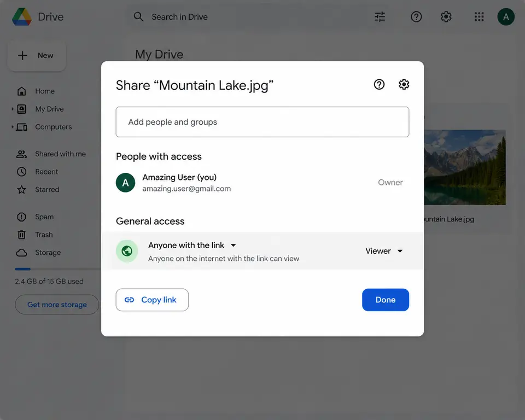
Task: Open the Storage page
Action: click(x=48, y=253)
